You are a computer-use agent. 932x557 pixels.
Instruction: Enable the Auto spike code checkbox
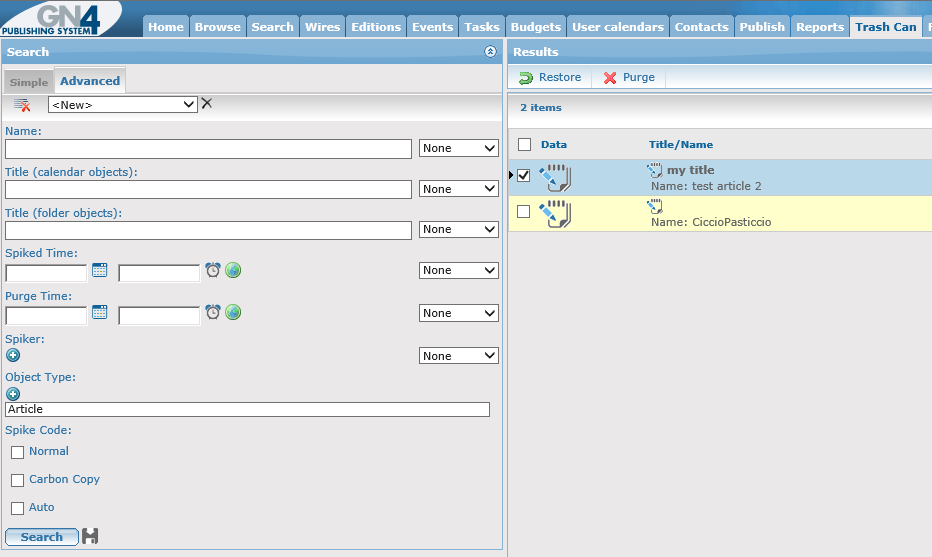pos(18,508)
